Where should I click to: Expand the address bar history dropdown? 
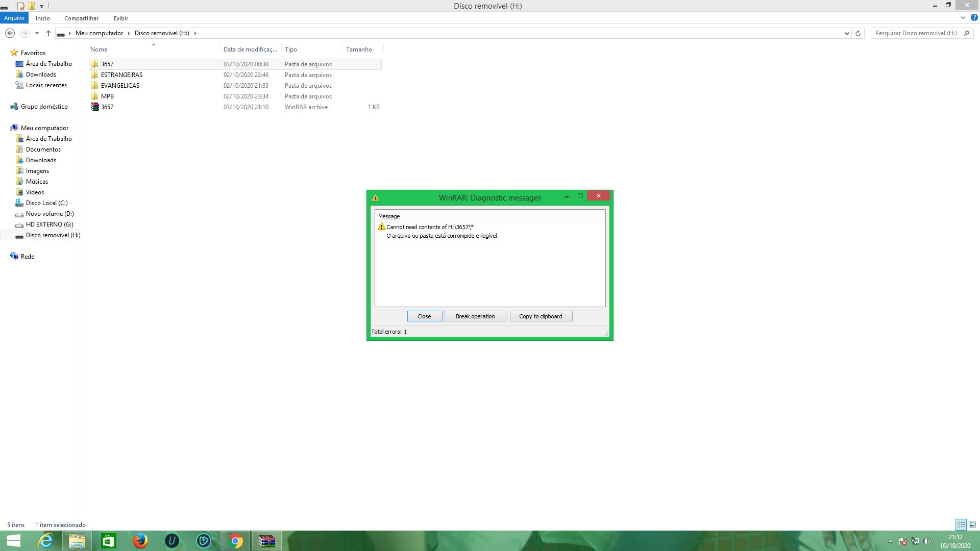[847, 33]
